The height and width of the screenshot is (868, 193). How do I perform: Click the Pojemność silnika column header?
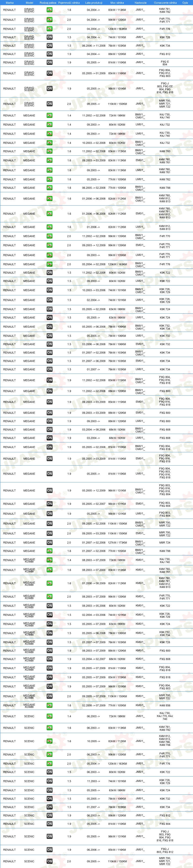[69, 3]
